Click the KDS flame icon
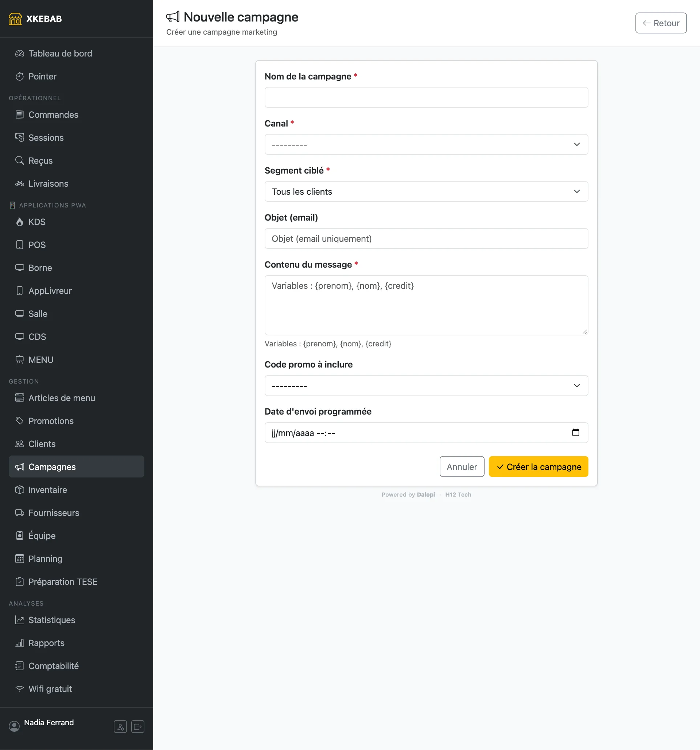 (x=20, y=222)
